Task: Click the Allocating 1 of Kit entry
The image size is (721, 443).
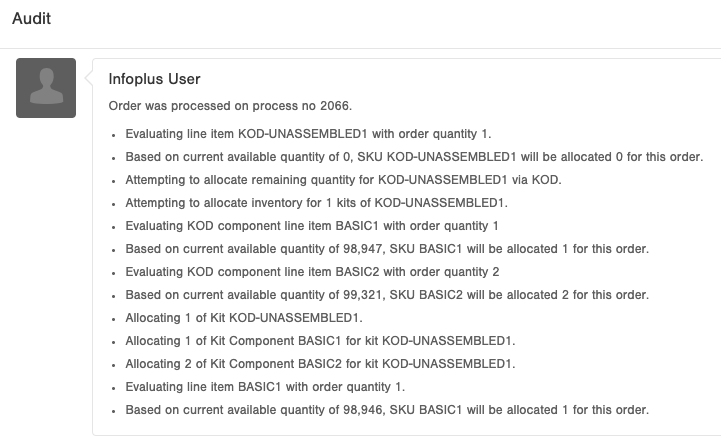Action: [x=244, y=318]
